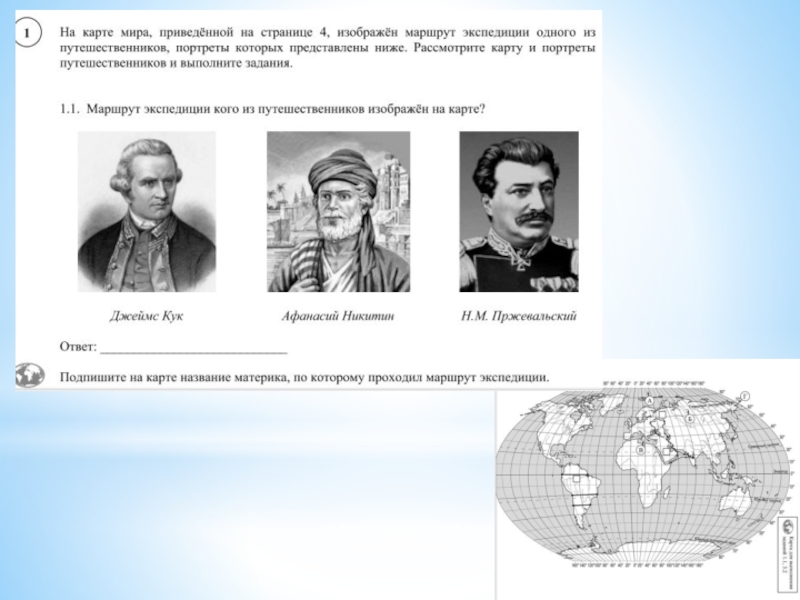Click the James Cook portrait
800x600 pixels.
click(147, 212)
